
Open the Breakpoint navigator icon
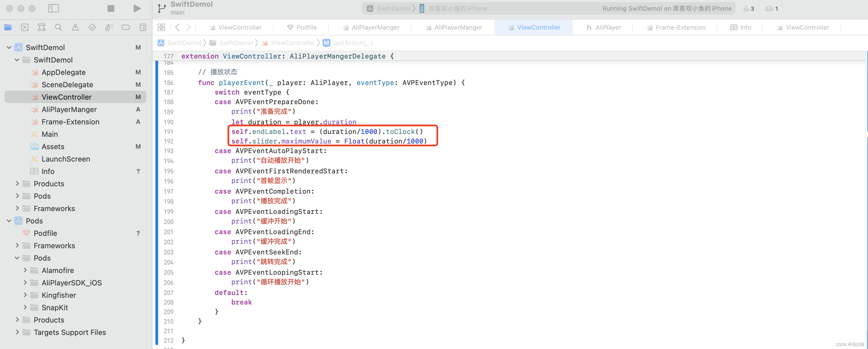click(126, 27)
